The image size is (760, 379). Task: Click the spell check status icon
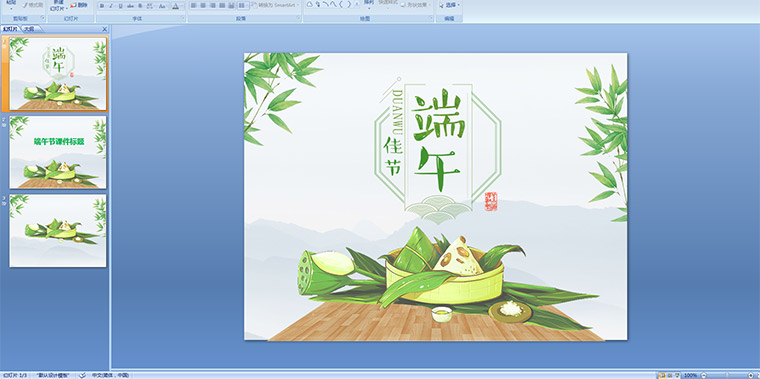[x=82, y=375]
